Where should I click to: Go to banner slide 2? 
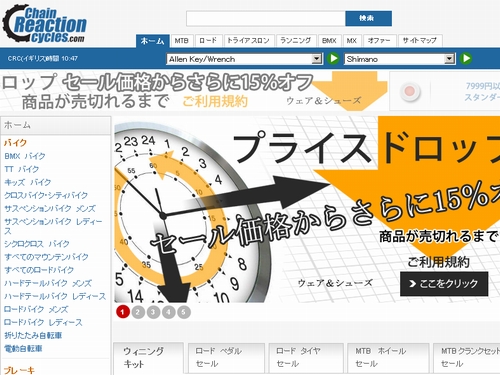point(138,312)
